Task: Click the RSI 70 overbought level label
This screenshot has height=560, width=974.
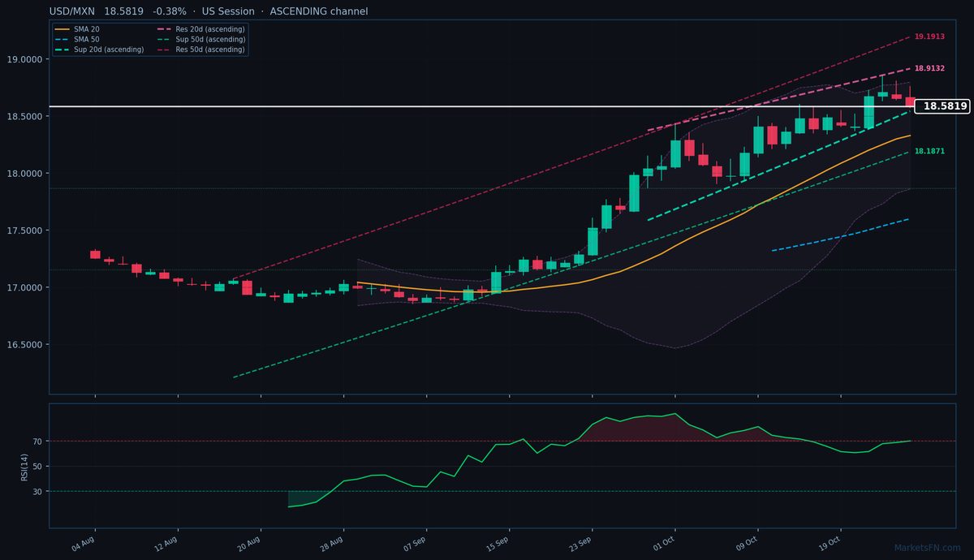Action: [37, 442]
